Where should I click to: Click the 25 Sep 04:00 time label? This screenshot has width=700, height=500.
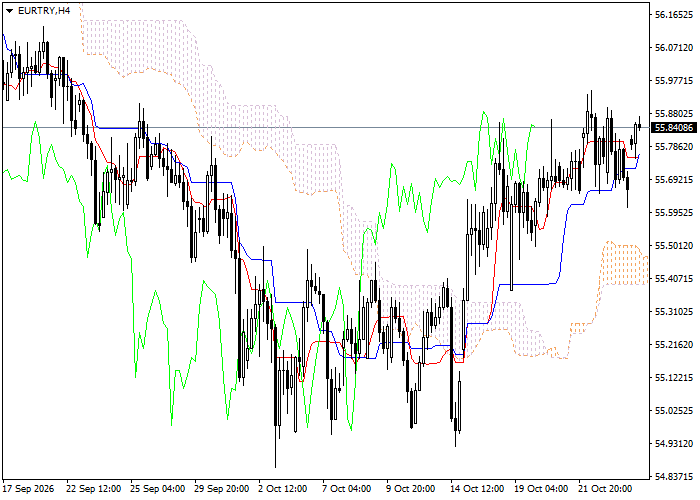(x=158, y=489)
